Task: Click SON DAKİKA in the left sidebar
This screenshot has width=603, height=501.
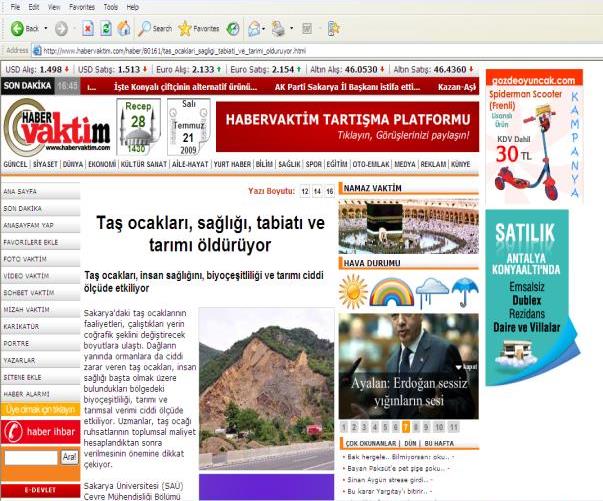Action: click(x=40, y=208)
